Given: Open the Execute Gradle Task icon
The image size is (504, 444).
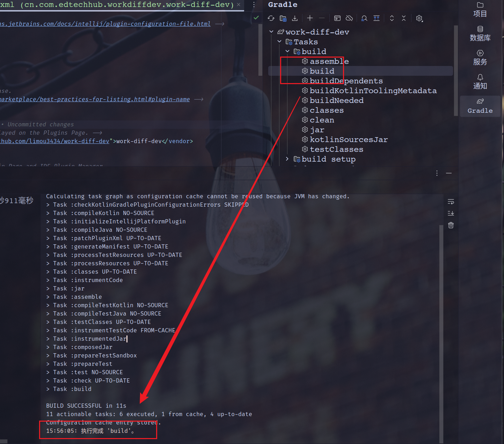Looking at the screenshot, I should [337, 18].
